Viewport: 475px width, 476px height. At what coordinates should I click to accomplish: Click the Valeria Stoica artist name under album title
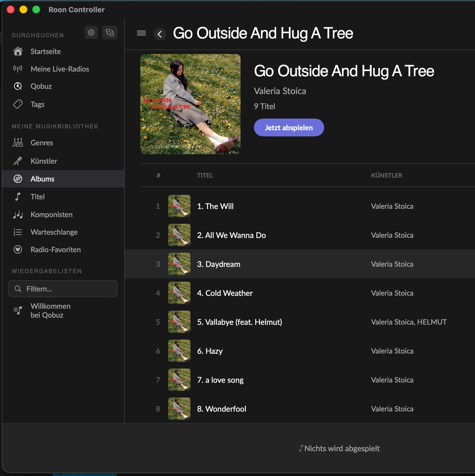pos(280,91)
